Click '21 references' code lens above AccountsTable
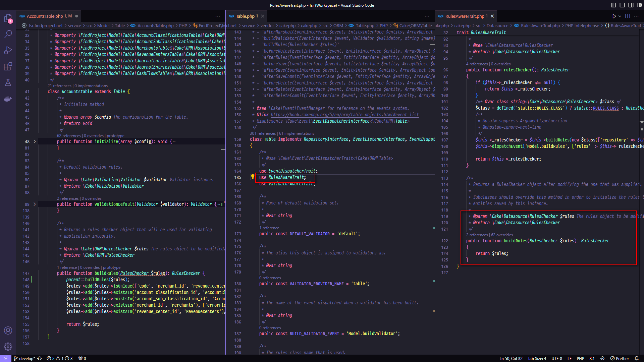The width and height of the screenshot is (644, 362). pyautogui.click(x=59, y=86)
